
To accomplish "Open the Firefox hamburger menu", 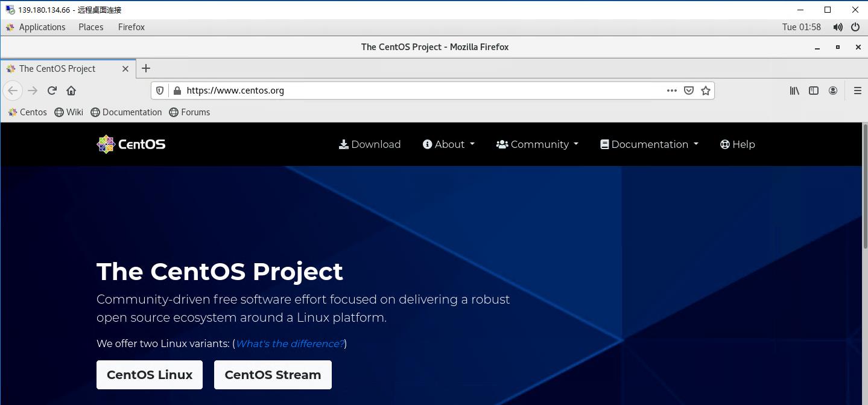I will click(857, 91).
